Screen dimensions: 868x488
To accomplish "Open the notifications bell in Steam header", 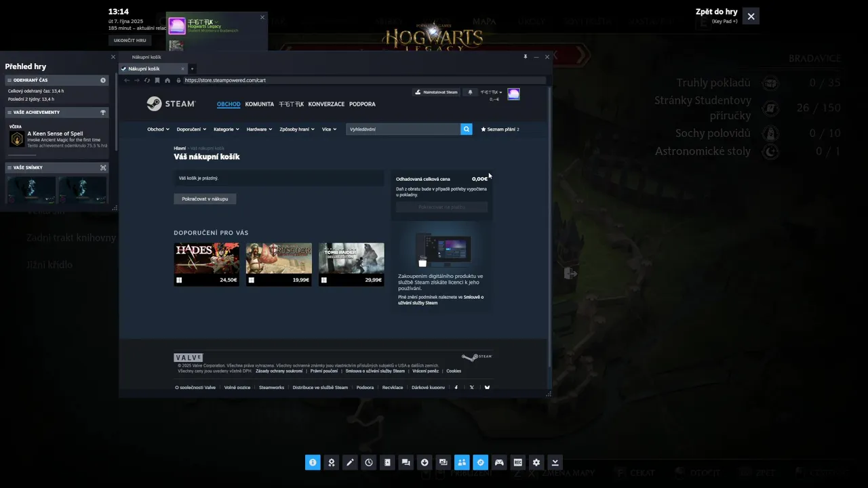I will [470, 92].
